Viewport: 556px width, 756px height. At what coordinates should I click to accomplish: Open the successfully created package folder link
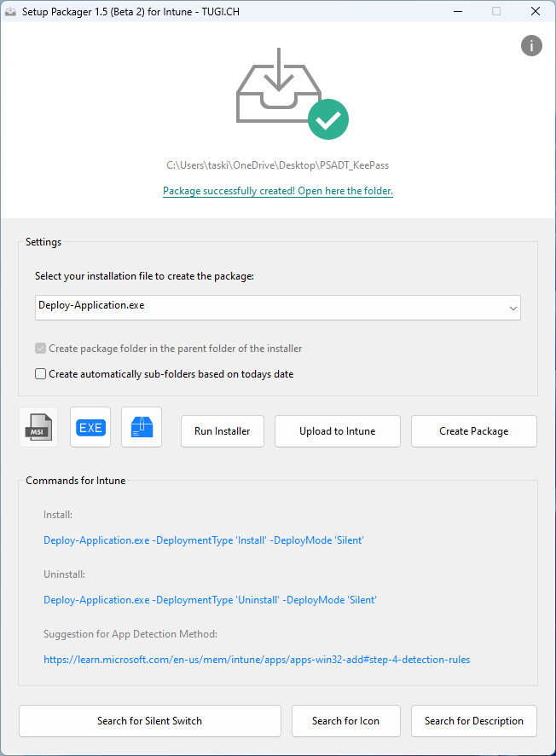tap(278, 191)
